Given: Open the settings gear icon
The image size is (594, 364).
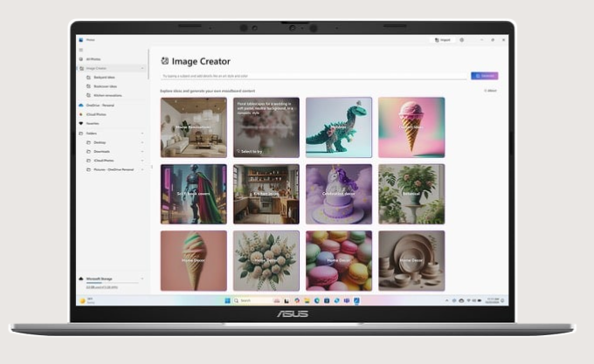Looking at the screenshot, I should pyautogui.click(x=462, y=39).
